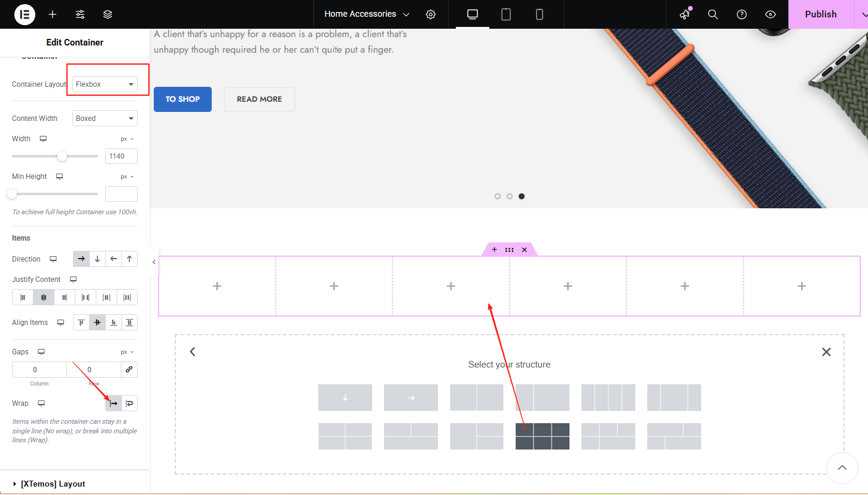This screenshot has height=495, width=868.
Task: Click the Elementor logo icon
Action: [25, 14]
